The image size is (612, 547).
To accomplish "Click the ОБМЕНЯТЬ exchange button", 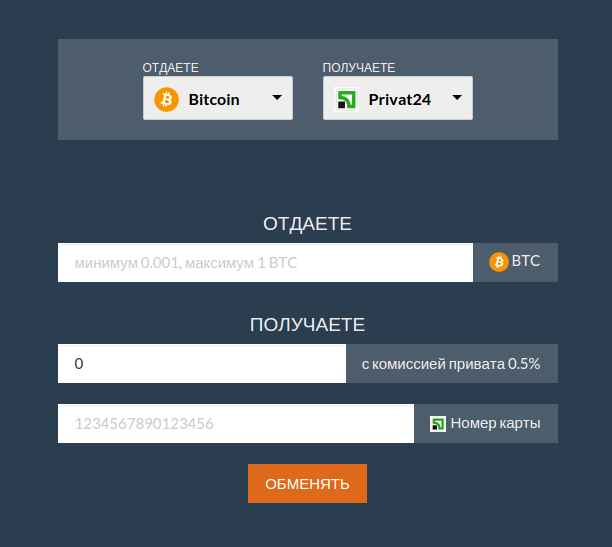I will pos(307,483).
